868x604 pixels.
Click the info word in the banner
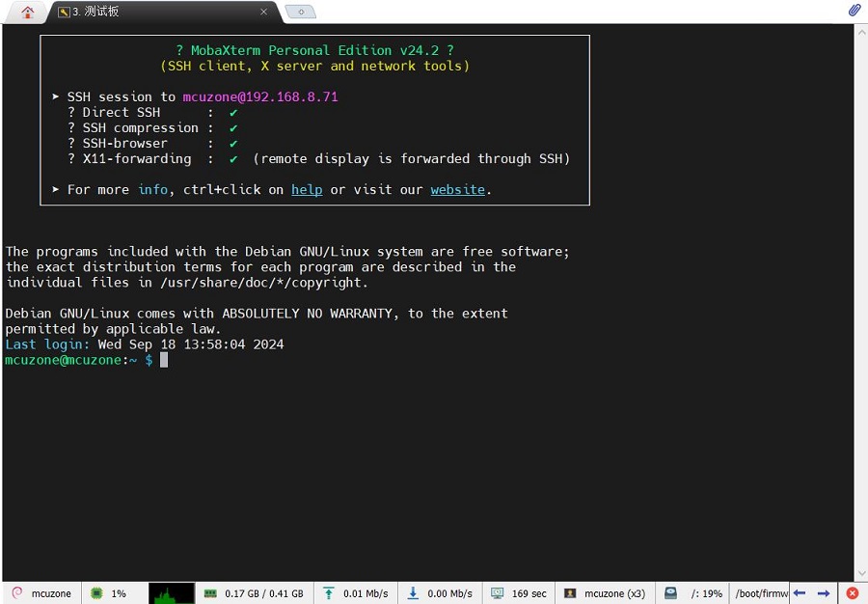[x=152, y=189]
